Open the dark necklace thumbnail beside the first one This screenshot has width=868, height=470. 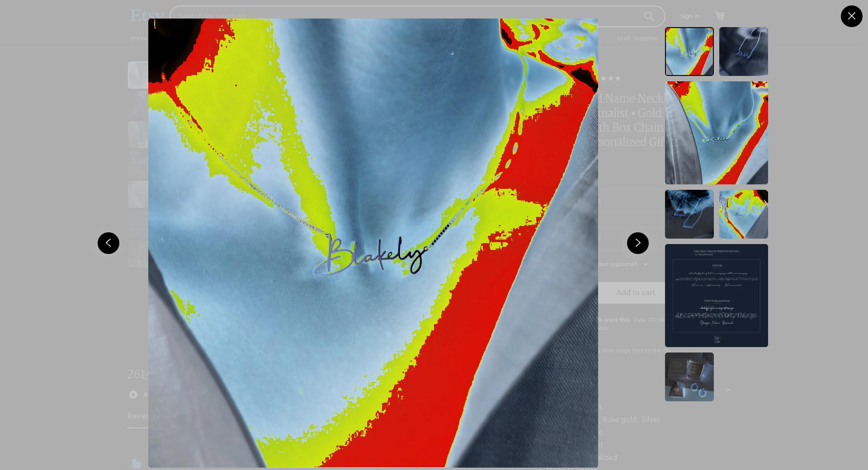(x=743, y=52)
